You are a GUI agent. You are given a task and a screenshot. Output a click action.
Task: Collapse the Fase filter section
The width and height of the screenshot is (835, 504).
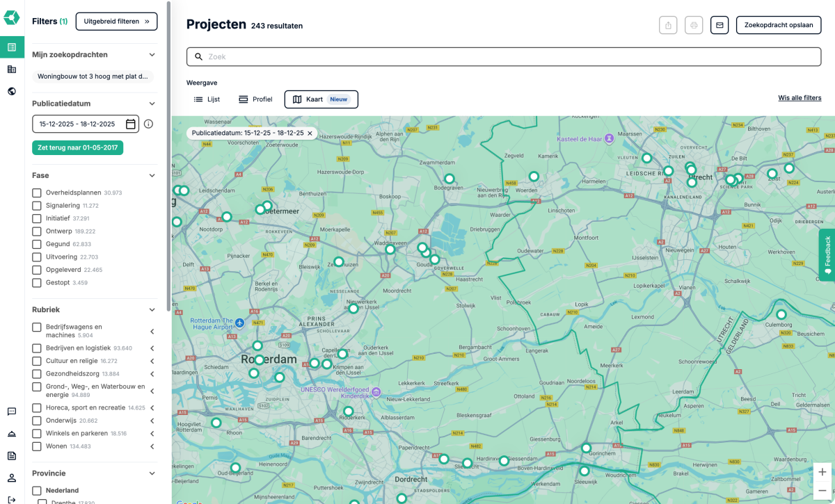152,176
